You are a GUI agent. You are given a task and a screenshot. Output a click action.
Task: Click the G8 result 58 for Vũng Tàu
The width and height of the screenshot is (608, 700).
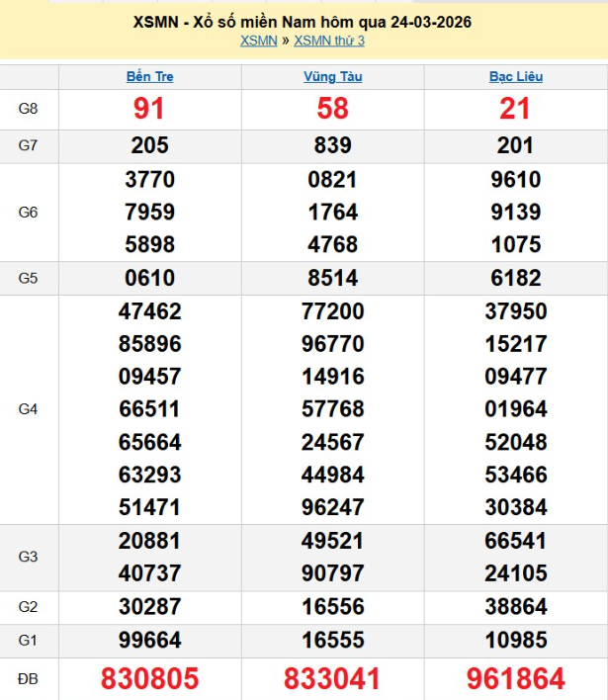(332, 109)
